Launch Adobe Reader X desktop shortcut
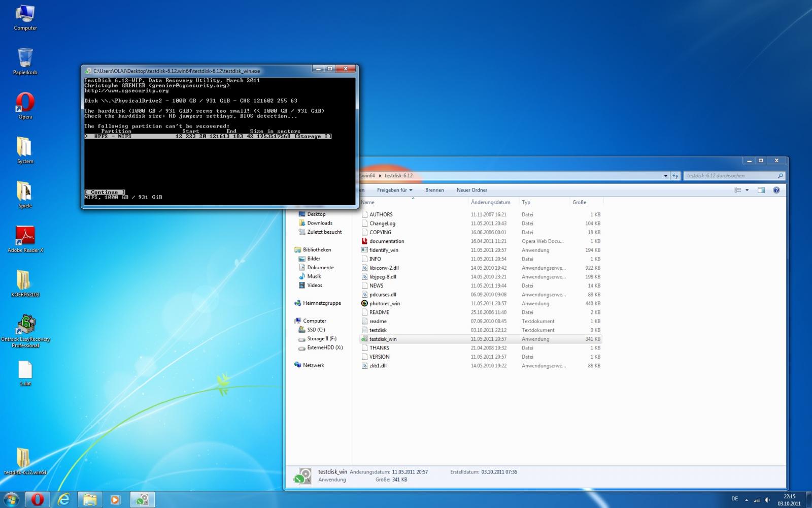 pyautogui.click(x=25, y=239)
